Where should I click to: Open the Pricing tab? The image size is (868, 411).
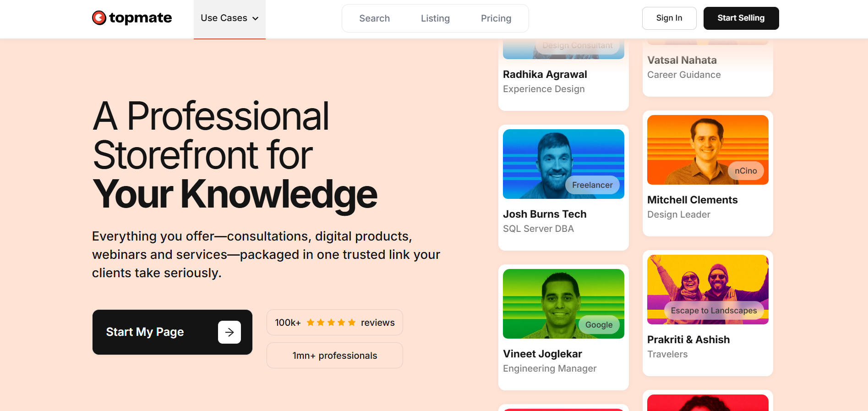[496, 18]
